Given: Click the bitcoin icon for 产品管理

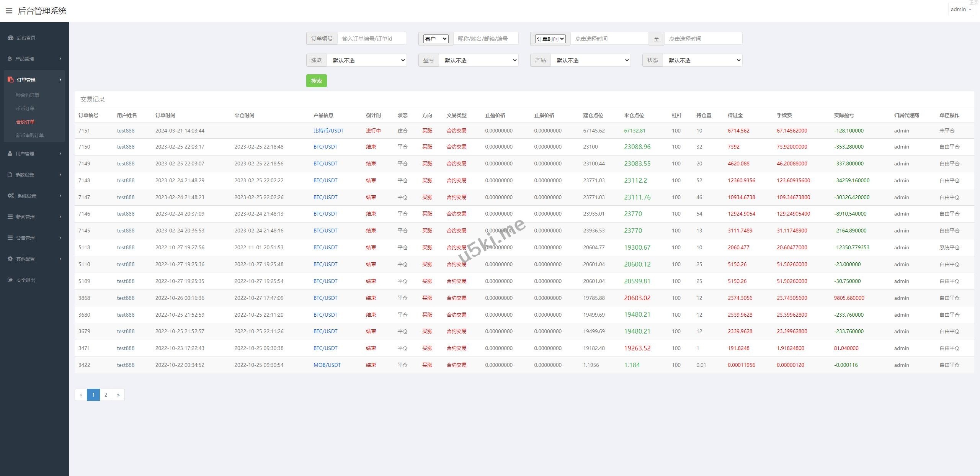Looking at the screenshot, I should [x=10, y=59].
